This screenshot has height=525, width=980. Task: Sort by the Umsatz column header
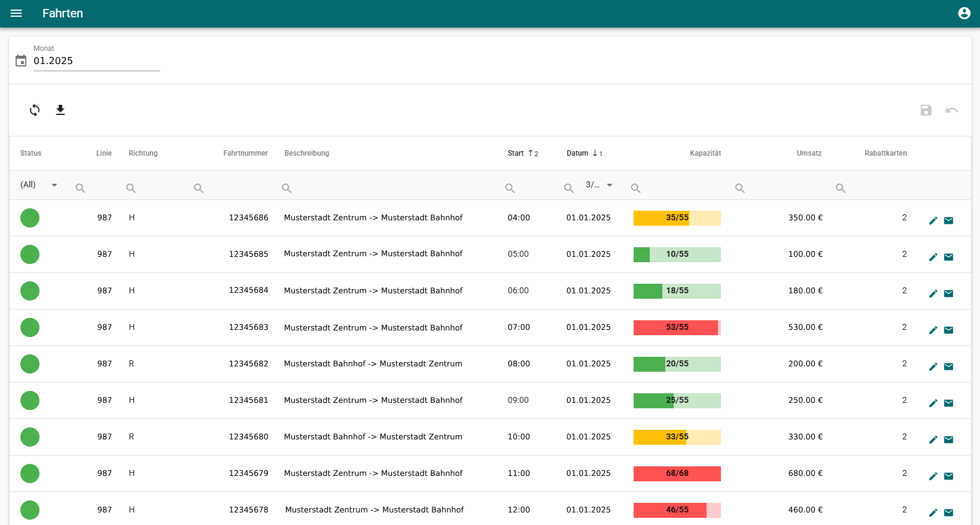coord(809,153)
